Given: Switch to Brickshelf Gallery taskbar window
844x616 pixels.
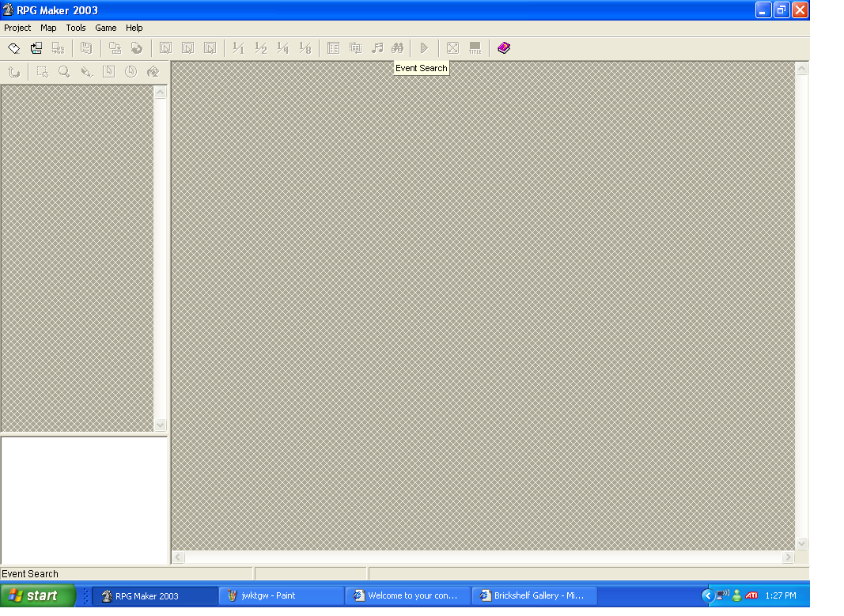Looking at the screenshot, I should tap(534, 595).
